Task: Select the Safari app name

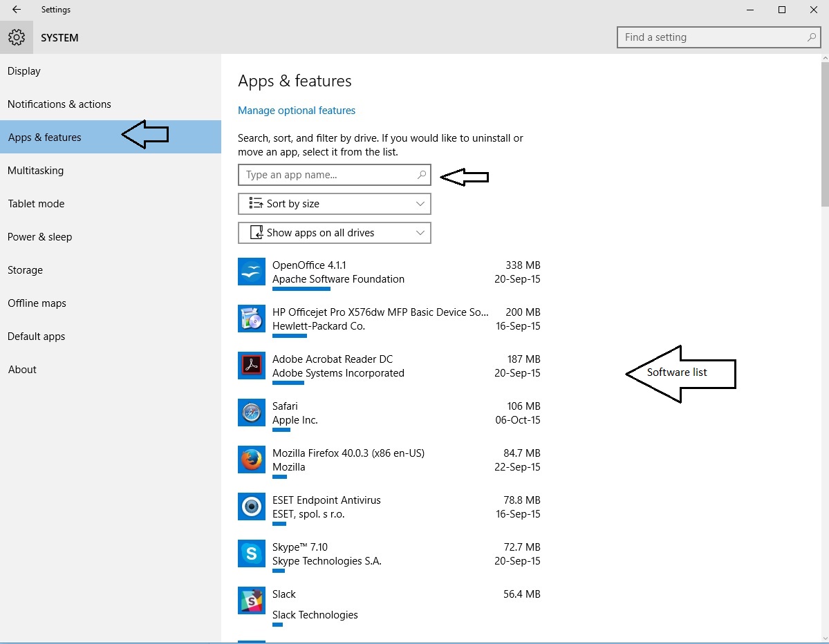Action: click(x=285, y=406)
